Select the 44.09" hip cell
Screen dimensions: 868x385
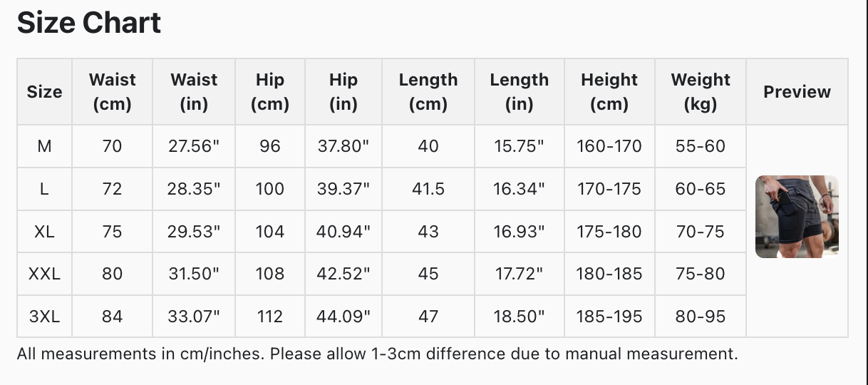pos(343,317)
